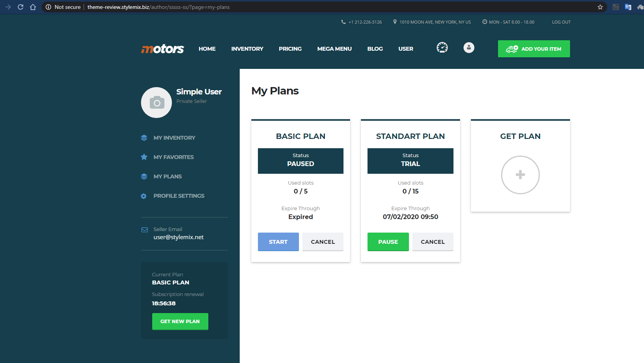Click the site info icon beside Not secure
This screenshot has width=644, height=363.
click(x=48, y=7)
